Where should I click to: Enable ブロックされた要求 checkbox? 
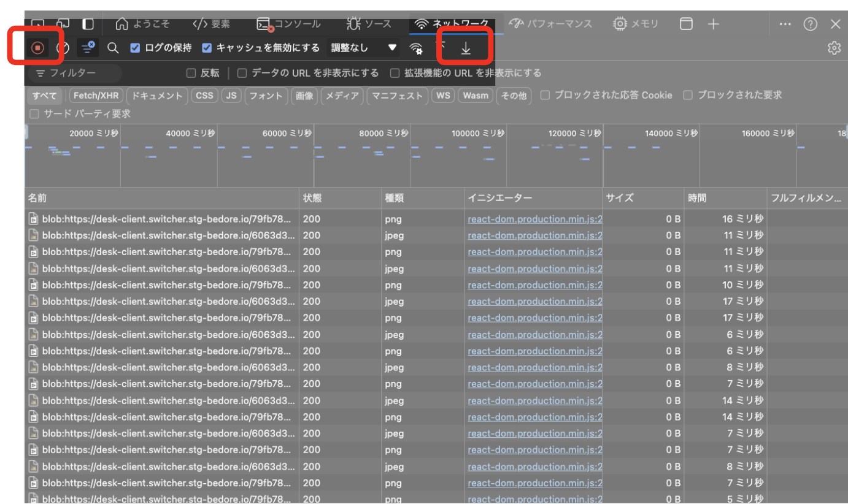[688, 95]
